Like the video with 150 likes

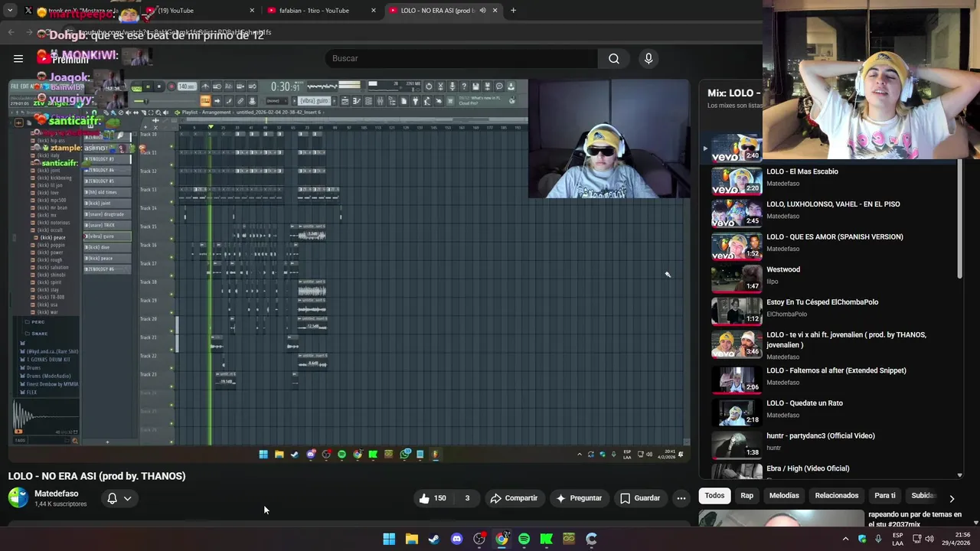(433, 498)
